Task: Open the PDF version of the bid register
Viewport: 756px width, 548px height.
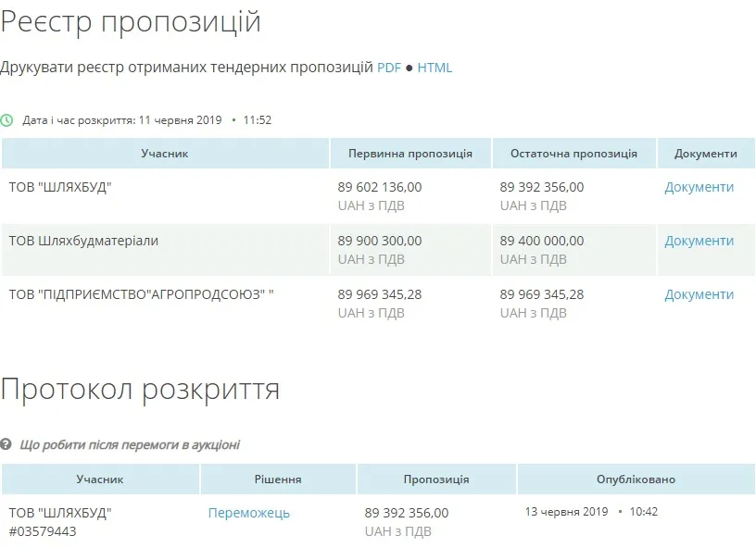Action: pyautogui.click(x=388, y=68)
